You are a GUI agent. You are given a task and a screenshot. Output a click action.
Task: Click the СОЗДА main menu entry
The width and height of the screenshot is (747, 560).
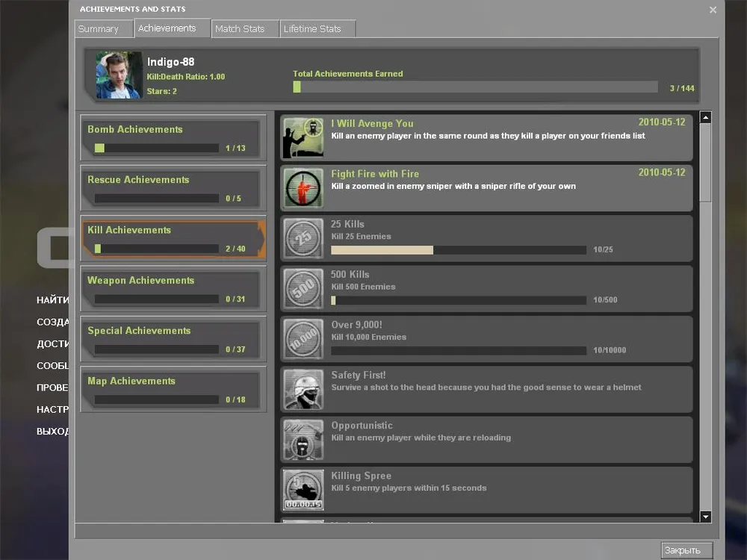coord(53,322)
